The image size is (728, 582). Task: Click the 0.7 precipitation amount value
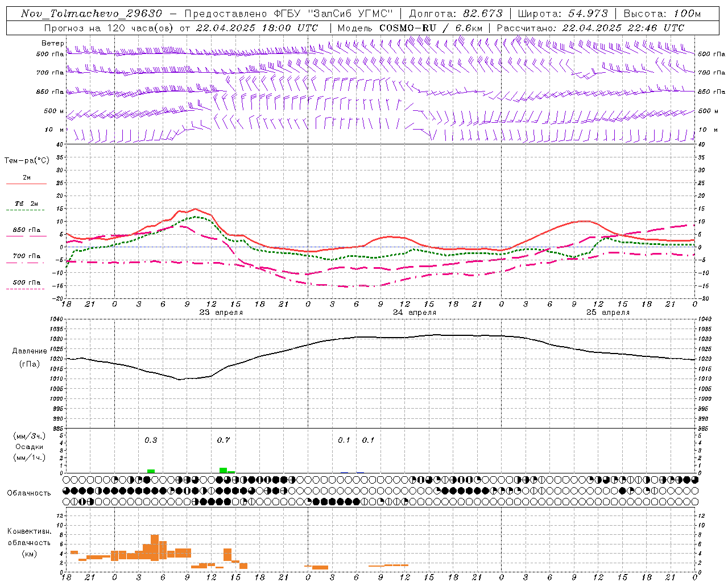click(224, 440)
